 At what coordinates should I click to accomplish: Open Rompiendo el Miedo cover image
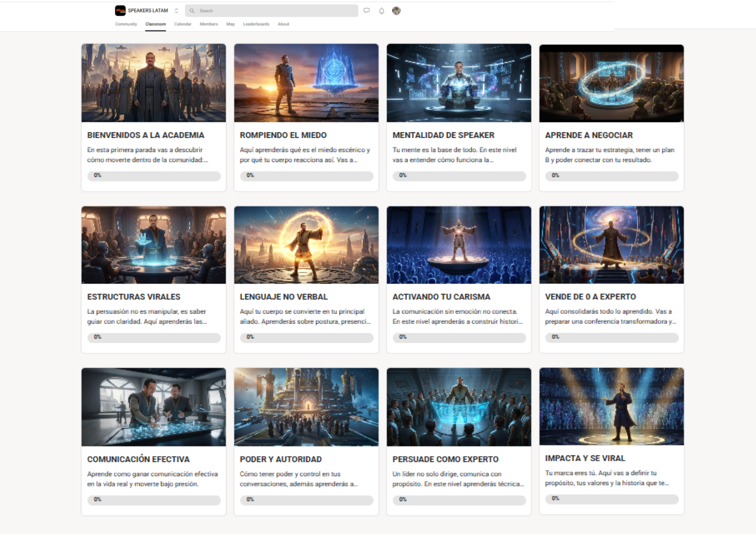pos(306,83)
